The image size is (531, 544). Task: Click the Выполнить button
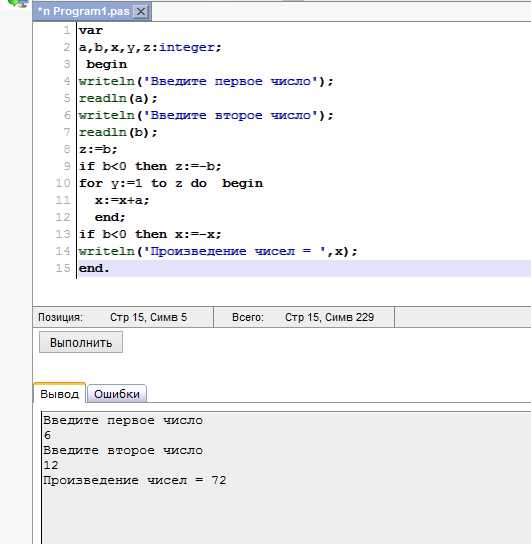point(81,342)
